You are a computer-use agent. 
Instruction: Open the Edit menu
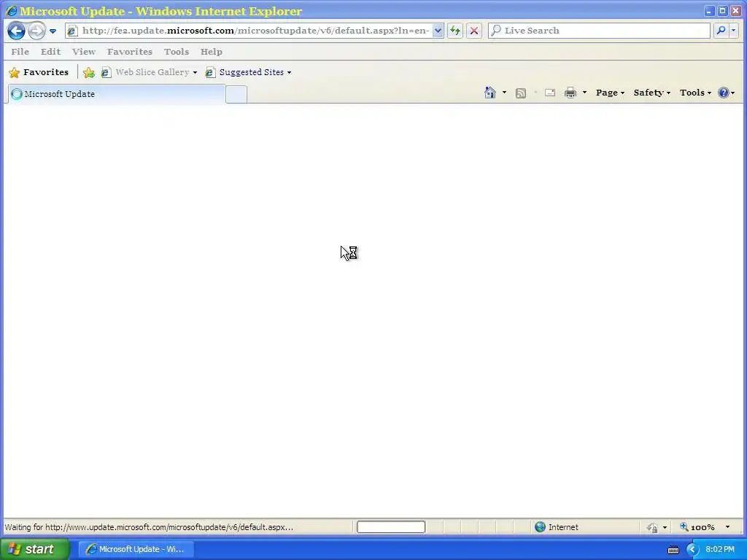(x=50, y=52)
